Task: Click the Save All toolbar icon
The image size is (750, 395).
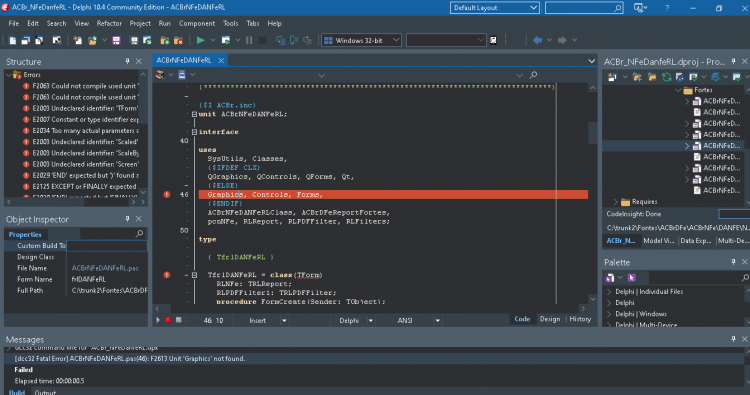Action: click(x=134, y=41)
